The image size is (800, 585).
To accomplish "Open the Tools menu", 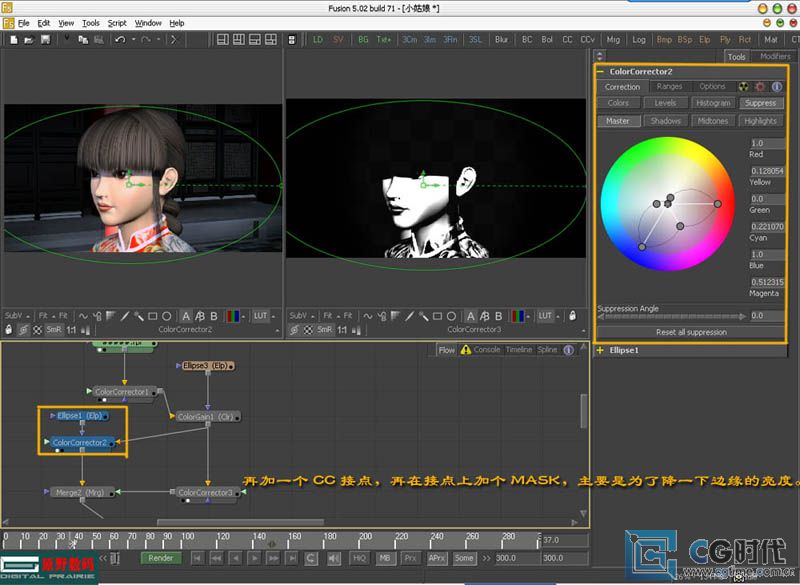I will pos(91,23).
